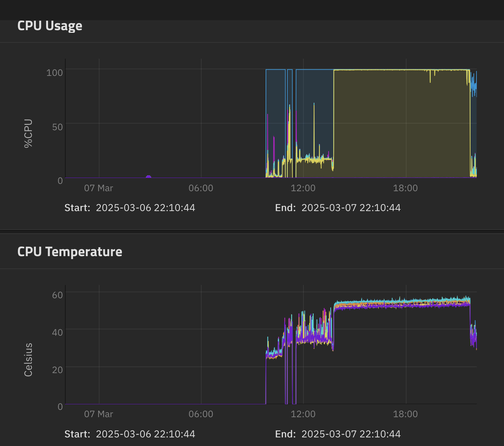The image size is (504, 446).
Task: Click the 50 value on %CPU axis
Action: tap(57, 127)
